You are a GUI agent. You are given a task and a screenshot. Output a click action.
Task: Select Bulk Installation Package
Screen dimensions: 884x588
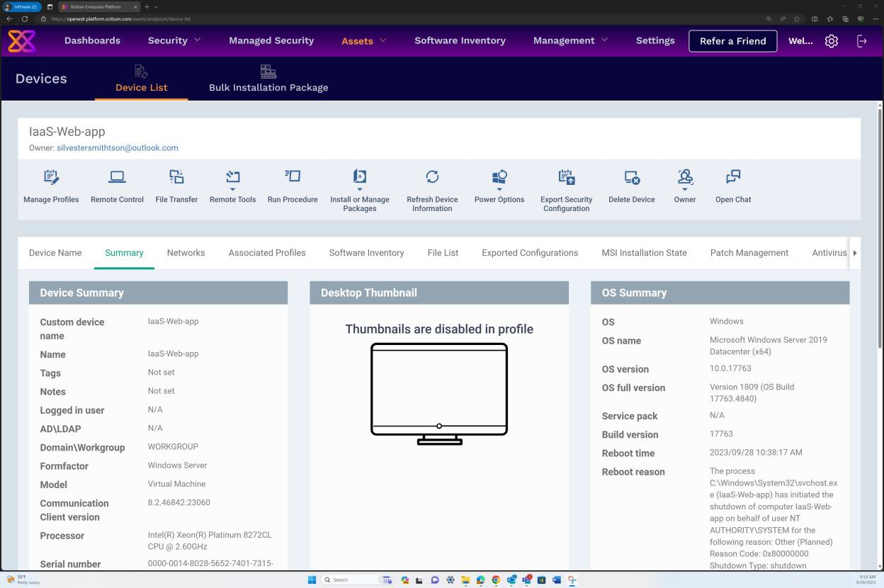pyautogui.click(x=268, y=79)
